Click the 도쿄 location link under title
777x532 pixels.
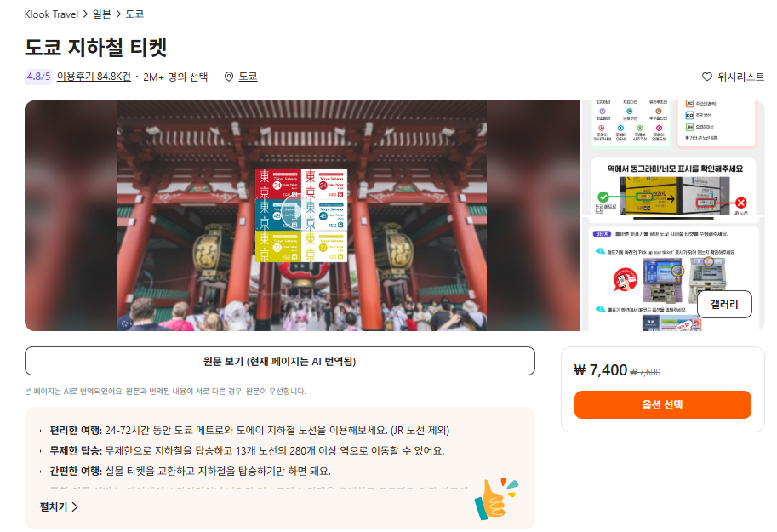point(248,77)
